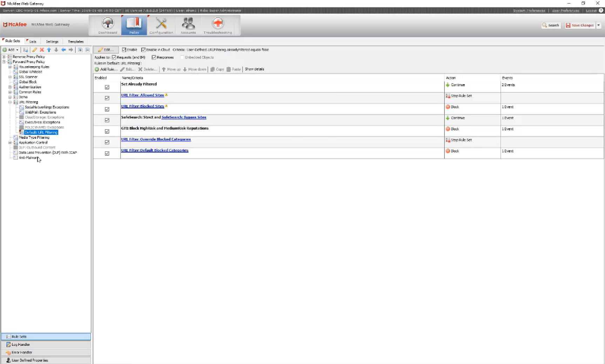This screenshot has height=364, width=605.
Task: Switch to the Settings tab
Action: coord(52,41)
